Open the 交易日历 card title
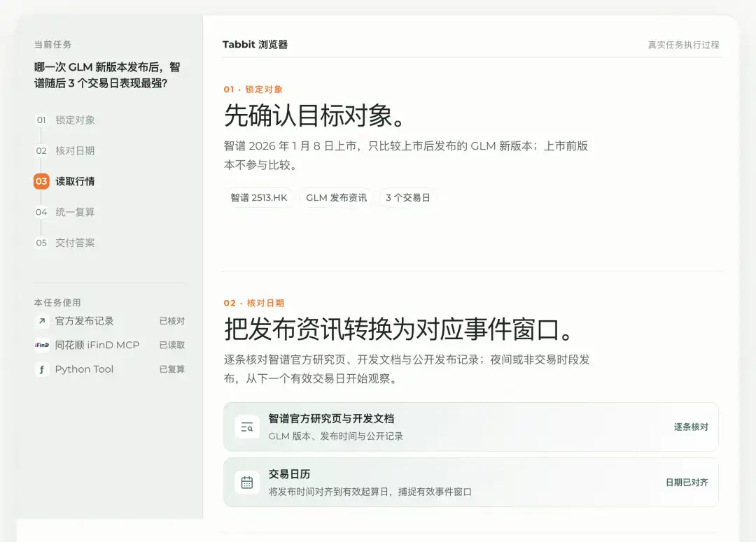The image size is (756, 542). [289, 474]
